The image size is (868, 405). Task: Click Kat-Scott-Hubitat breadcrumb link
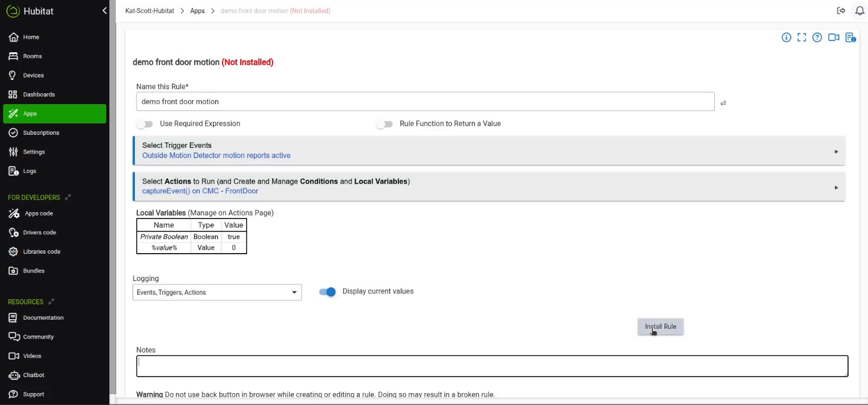click(x=150, y=11)
